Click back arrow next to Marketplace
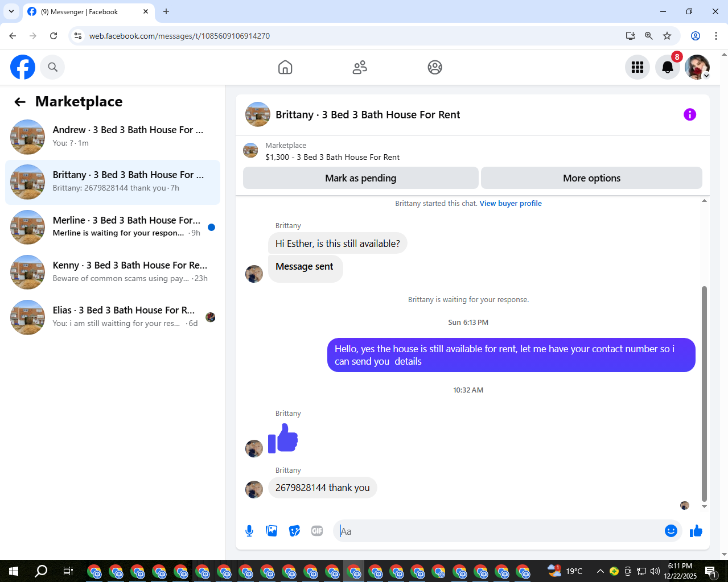Screen dimensions: 728x582 pos(20,102)
